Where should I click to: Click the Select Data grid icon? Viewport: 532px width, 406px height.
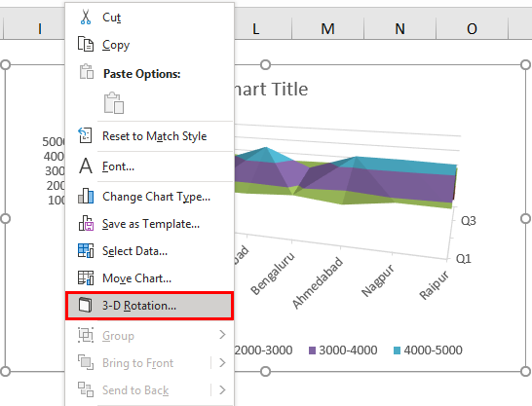[x=86, y=251]
